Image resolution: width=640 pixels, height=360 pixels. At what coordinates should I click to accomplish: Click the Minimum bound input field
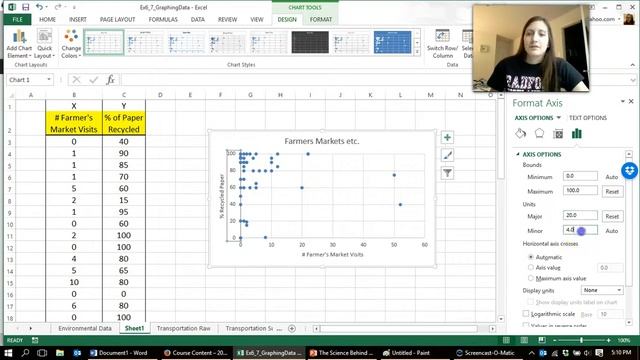pos(580,176)
